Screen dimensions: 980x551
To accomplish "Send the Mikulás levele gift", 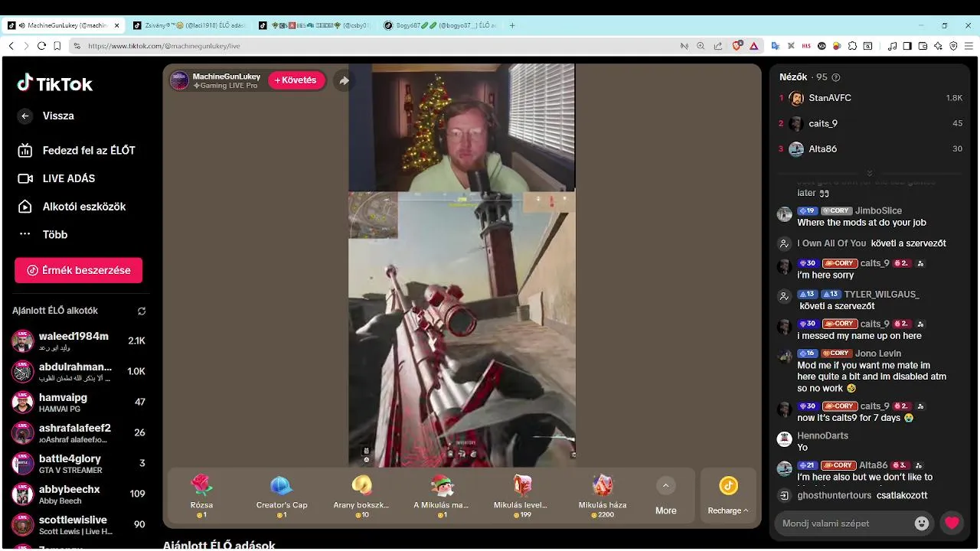I will pos(521,495).
